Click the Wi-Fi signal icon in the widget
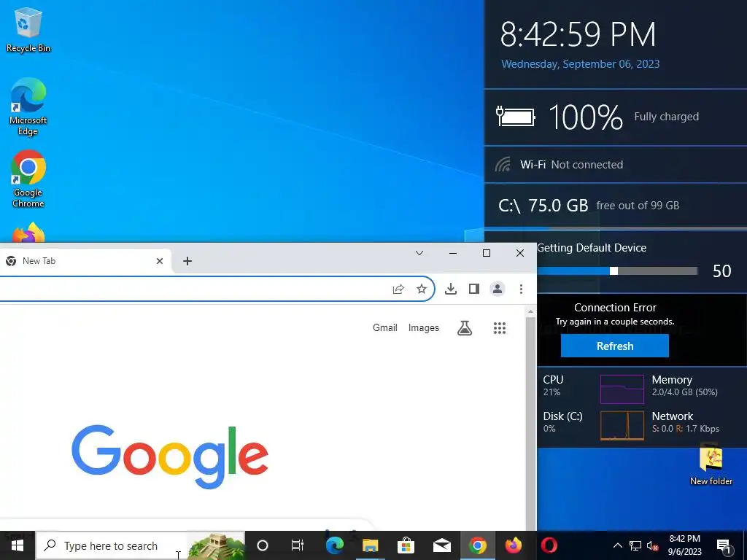The height and width of the screenshot is (560, 747). point(503,164)
